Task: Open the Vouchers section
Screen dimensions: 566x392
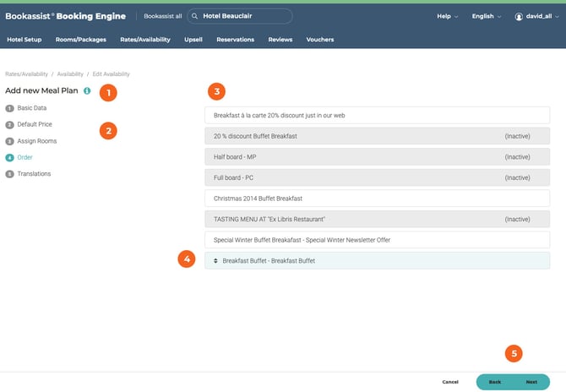Action: coord(319,40)
